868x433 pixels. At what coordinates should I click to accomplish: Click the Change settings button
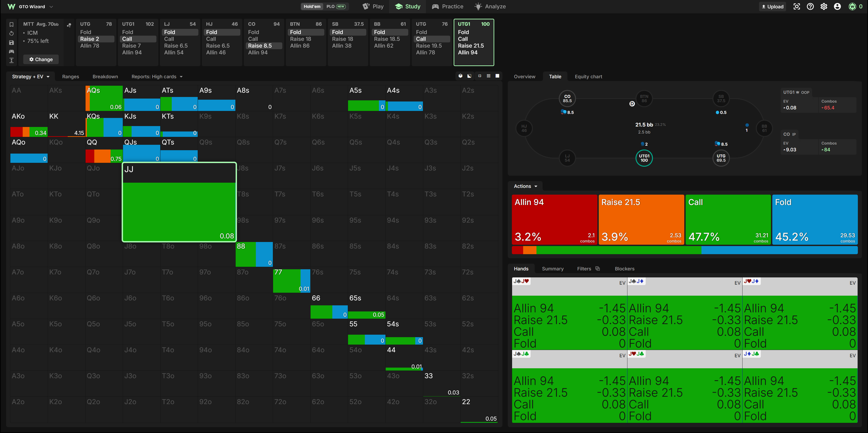click(41, 59)
